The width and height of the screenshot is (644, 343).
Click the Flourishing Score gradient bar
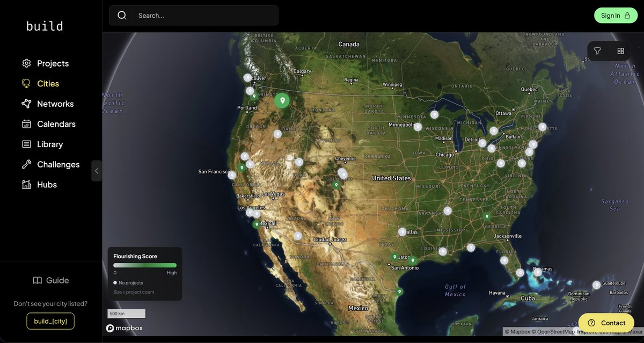click(145, 265)
